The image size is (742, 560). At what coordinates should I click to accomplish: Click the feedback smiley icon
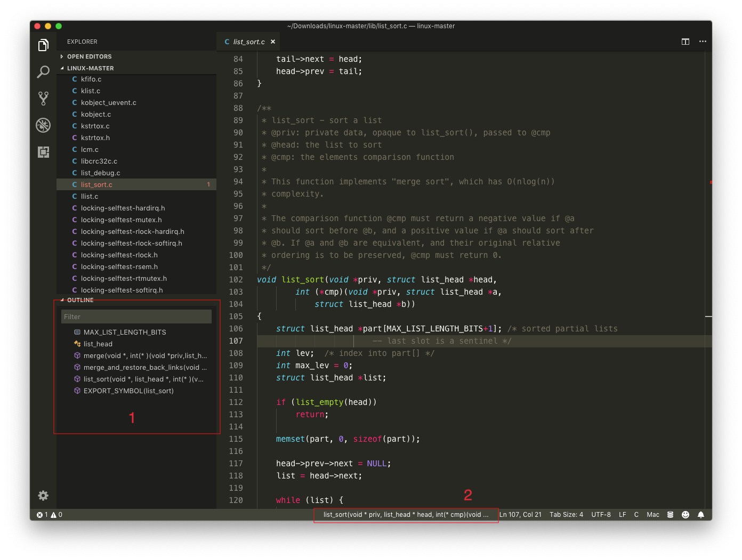point(685,515)
